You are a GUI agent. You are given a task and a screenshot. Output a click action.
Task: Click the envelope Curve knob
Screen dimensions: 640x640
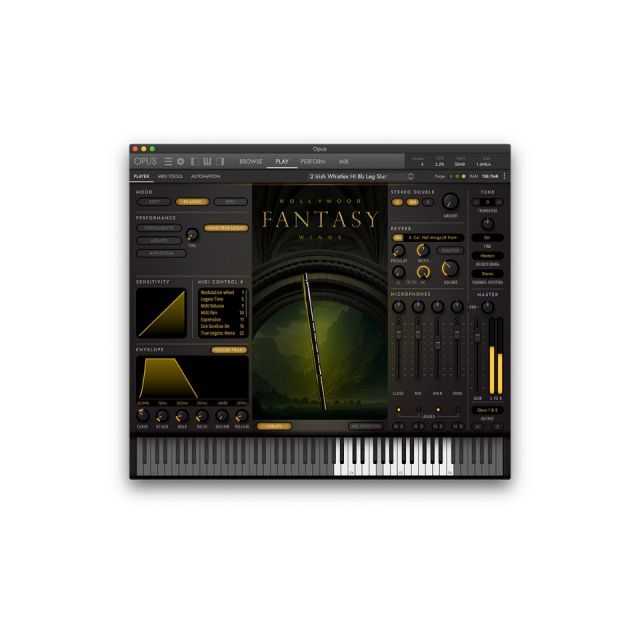142,416
